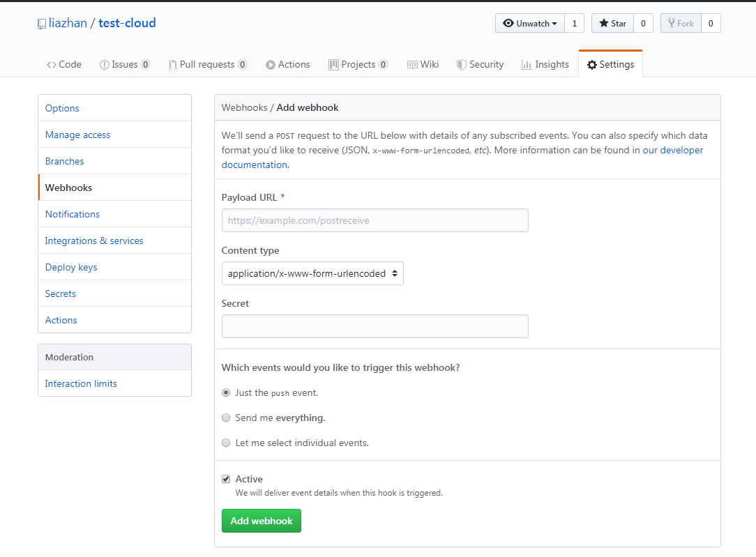This screenshot has width=756, height=557.
Task: Click 'Which events would you like' heading
Action: (x=340, y=367)
